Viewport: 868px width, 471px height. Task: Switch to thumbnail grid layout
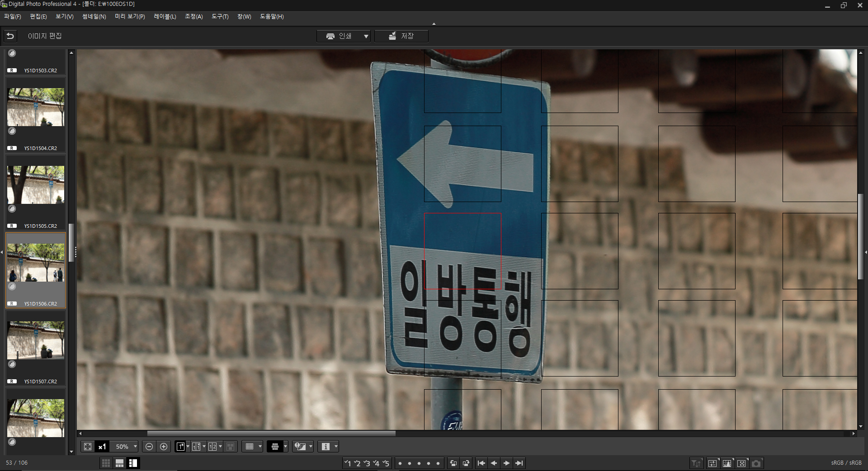[x=106, y=463]
